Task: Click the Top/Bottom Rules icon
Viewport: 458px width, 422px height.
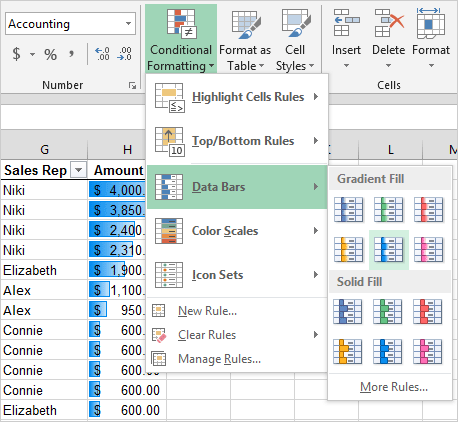Action: 170,141
